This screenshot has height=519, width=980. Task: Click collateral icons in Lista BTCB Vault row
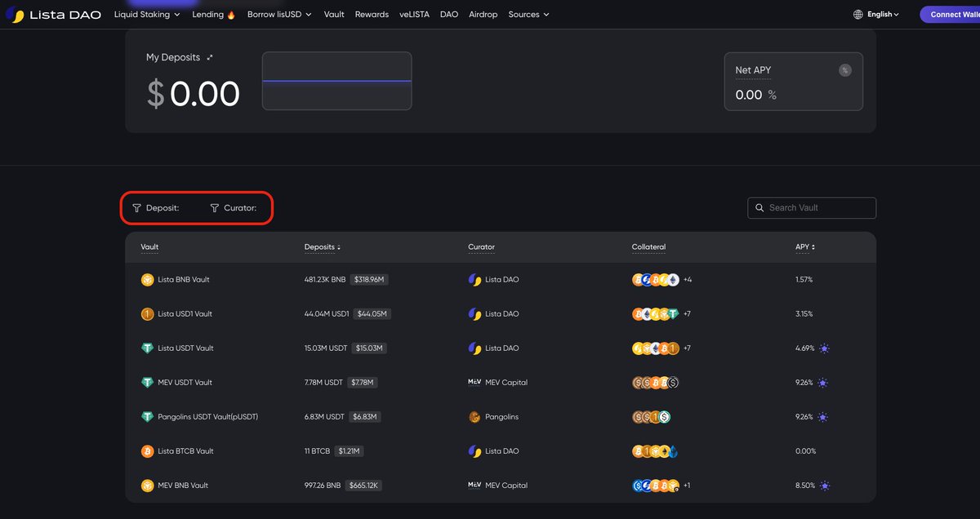click(x=656, y=451)
